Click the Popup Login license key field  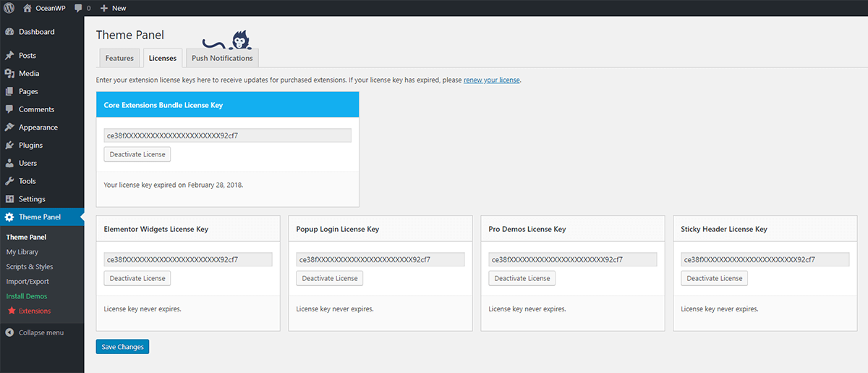point(380,259)
